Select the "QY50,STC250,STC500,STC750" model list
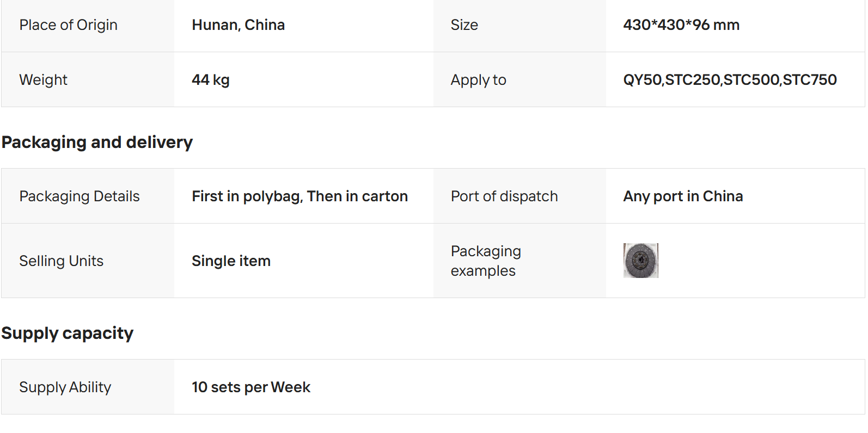This screenshot has height=433, width=868. click(729, 80)
